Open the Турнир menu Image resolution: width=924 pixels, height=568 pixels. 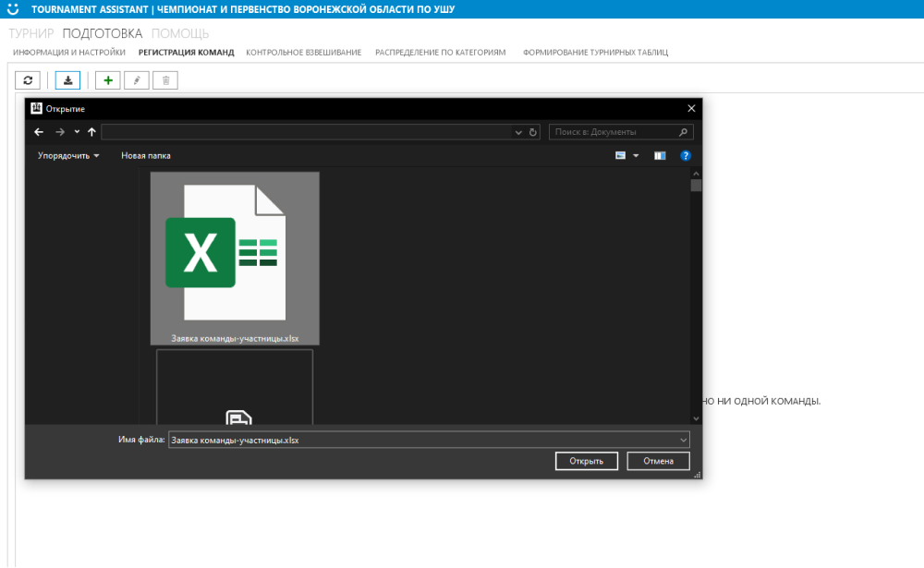pyautogui.click(x=31, y=33)
